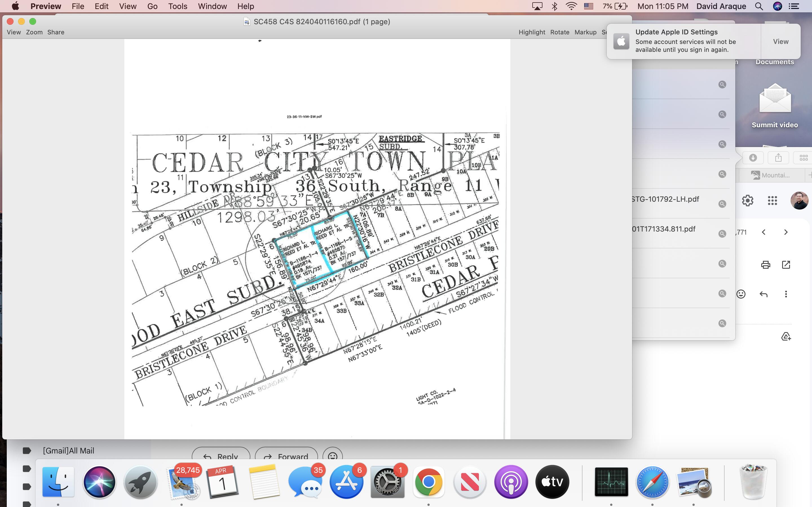Open the Go menu
The height and width of the screenshot is (507, 812).
(x=152, y=6)
